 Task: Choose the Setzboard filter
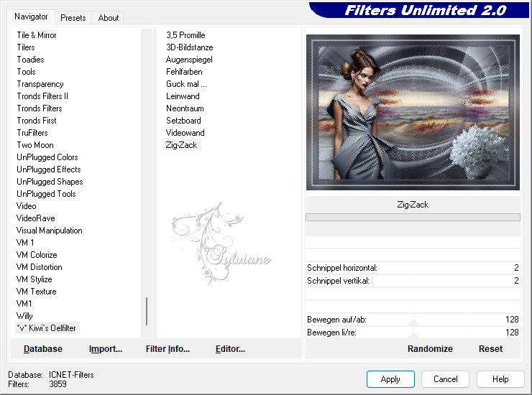[183, 121]
